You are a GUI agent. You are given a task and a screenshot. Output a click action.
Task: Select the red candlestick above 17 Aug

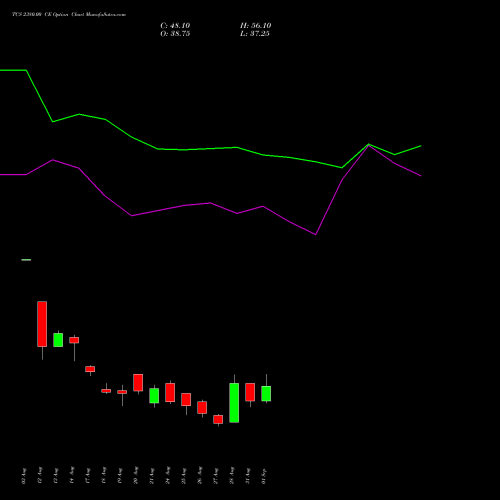coord(90,369)
